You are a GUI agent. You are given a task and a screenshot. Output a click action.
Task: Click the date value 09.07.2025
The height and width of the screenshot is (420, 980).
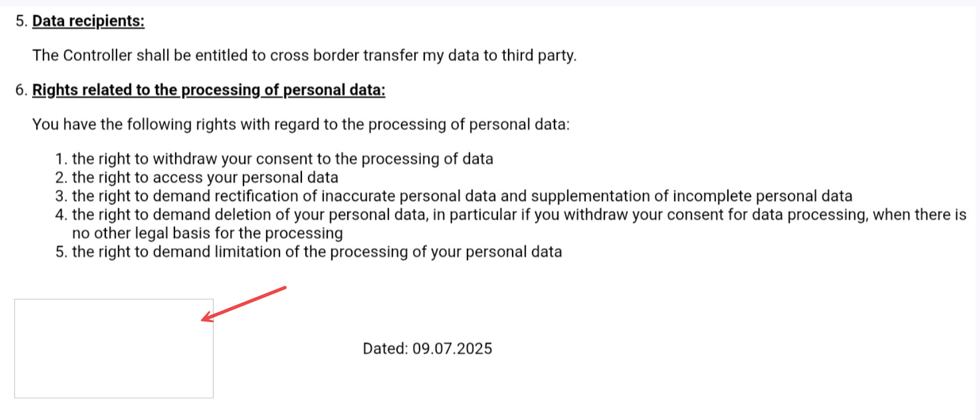(452, 349)
